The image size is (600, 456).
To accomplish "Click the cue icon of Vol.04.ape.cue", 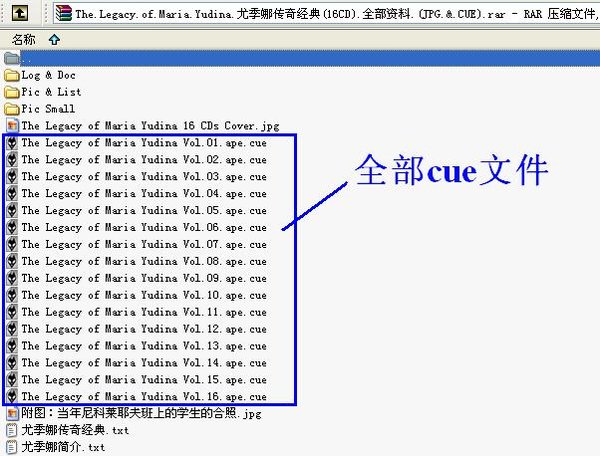I will tap(12, 194).
